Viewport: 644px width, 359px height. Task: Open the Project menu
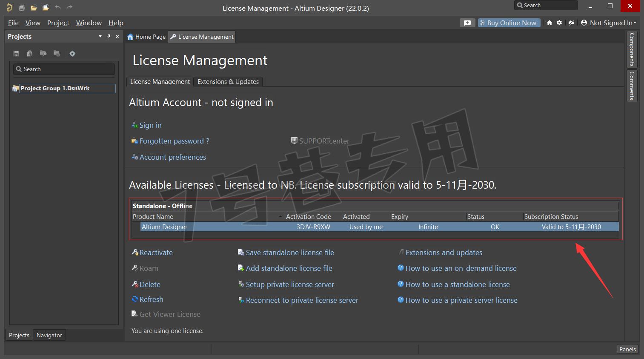pyautogui.click(x=58, y=23)
